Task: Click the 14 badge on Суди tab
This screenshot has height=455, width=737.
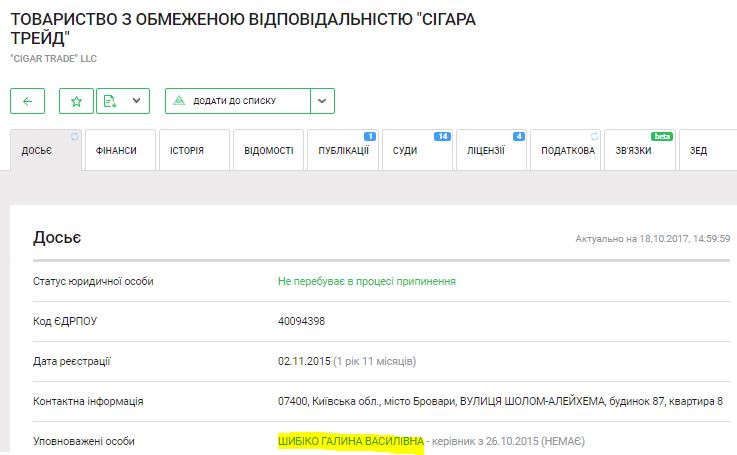Action: click(x=442, y=136)
